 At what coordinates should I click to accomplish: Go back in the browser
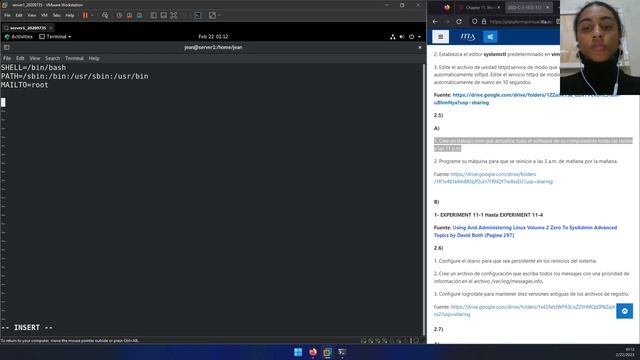coord(435,21)
